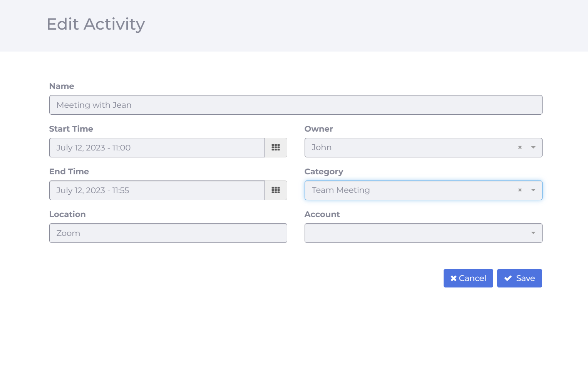
Task: Click Cancel button
Action: click(468, 278)
